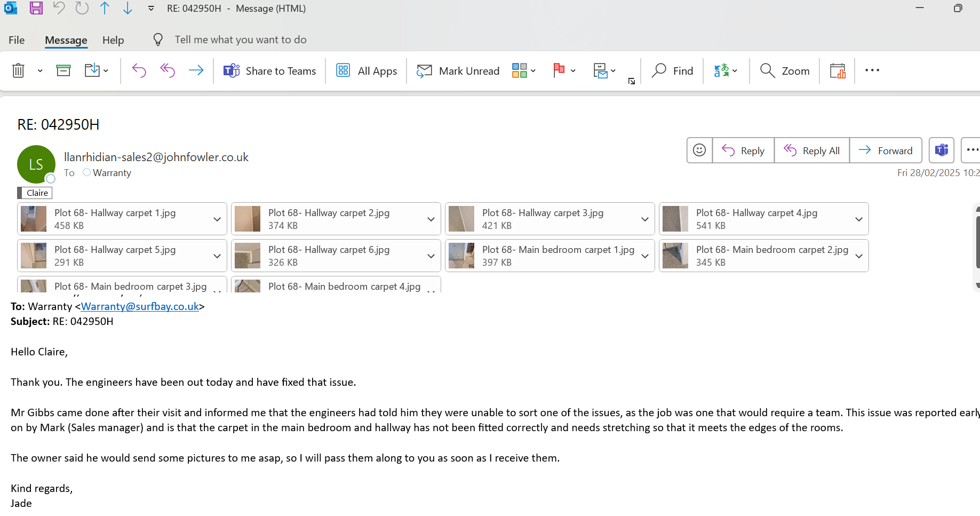Open the File menu
This screenshot has width=980, height=516.
coord(17,40)
